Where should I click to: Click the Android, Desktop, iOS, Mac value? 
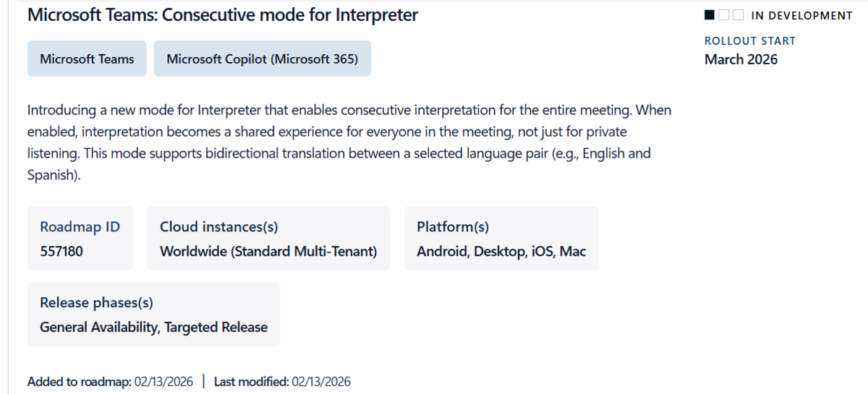501,252
